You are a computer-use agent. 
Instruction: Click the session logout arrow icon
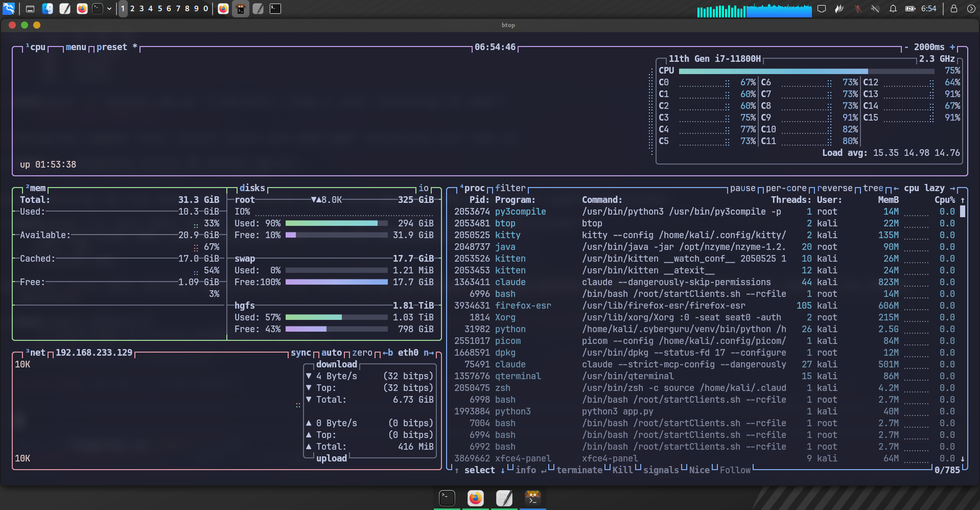pos(971,9)
